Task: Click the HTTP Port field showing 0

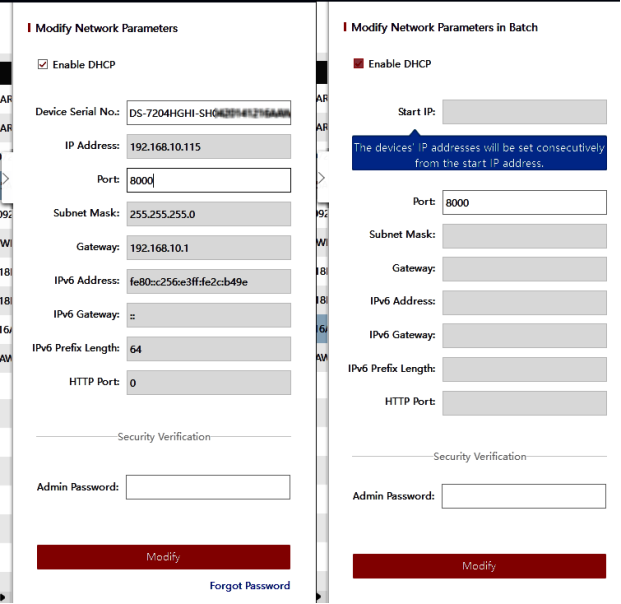Action: click(x=208, y=383)
